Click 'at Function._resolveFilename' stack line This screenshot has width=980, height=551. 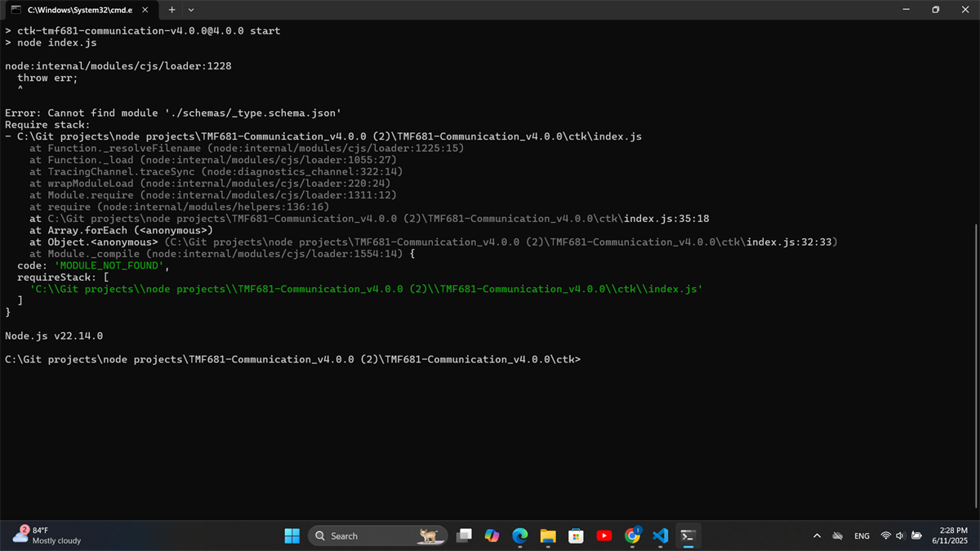pyautogui.click(x=247, y=149)
